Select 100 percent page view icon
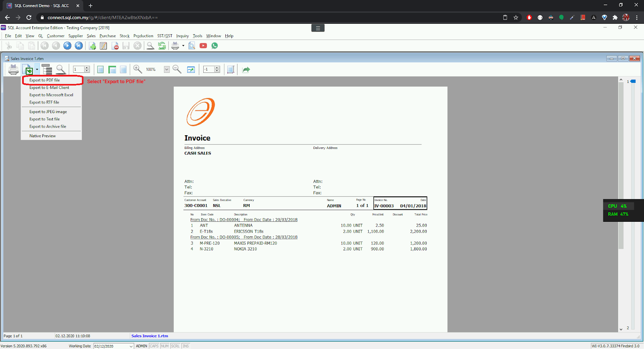The image size is (644, 349). (x=123, y=70)
